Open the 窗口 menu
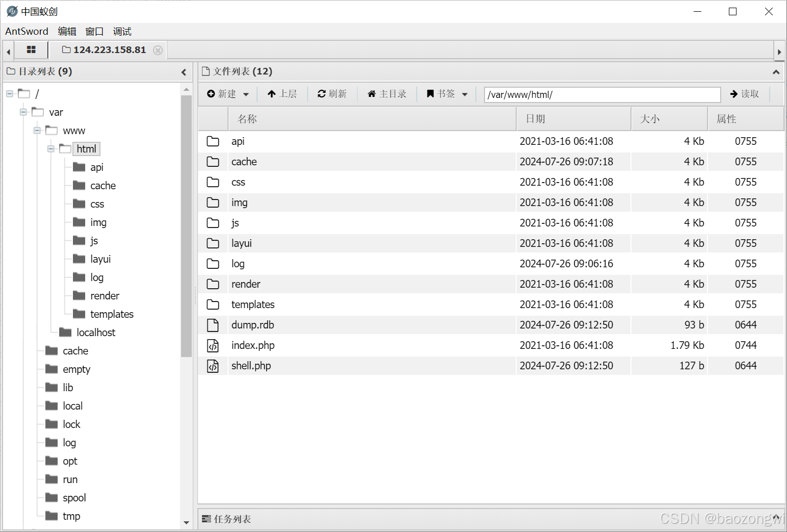 (x=94, y=31)
